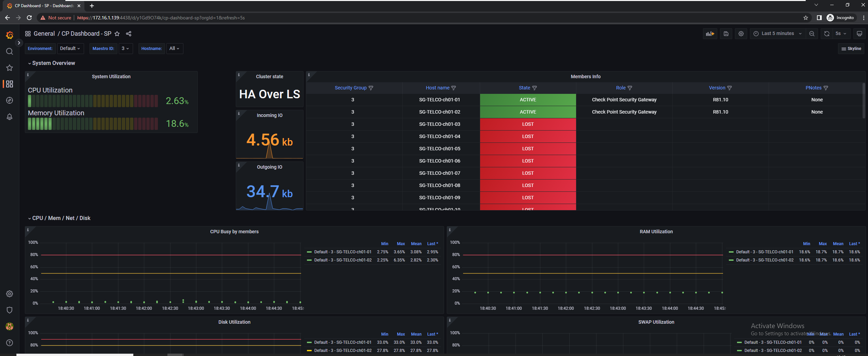Screen dimensions: 868x356
Task: Open CPU Busy by members panel title menu
Action: click(234, 232)
